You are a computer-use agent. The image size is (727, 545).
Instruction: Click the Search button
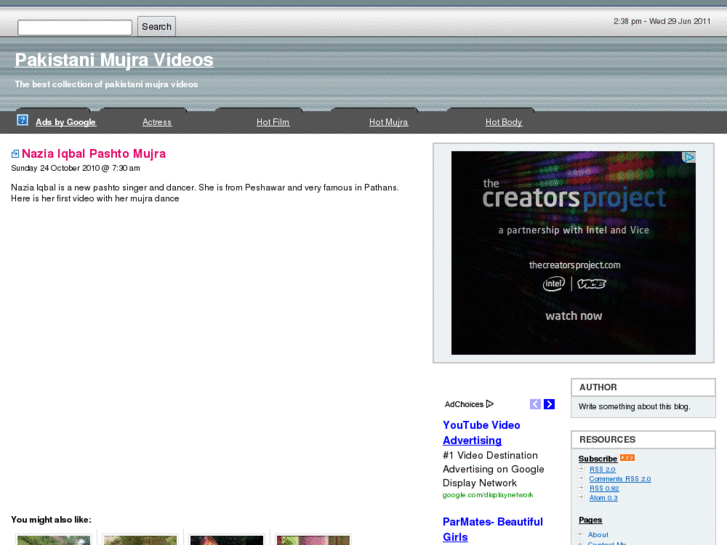click(x=156, y=26)
